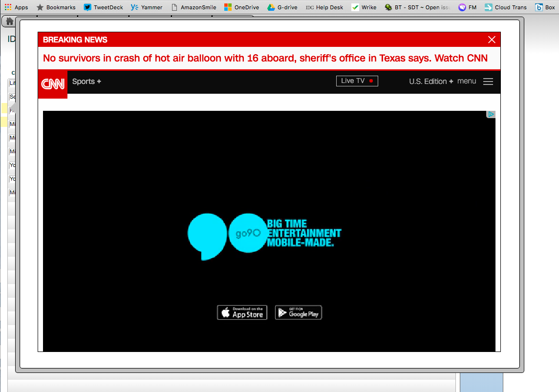This screenshot has height=392, width=559.
Task: Dismiss the Breaking News banner
Action: coord(492,40)
